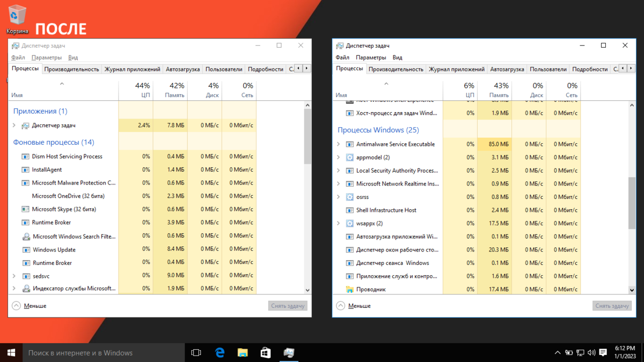Viewport: 644px width, 362px height.
Task: Click Dism Host Servicing Process icon
Action: click(25, 157)
